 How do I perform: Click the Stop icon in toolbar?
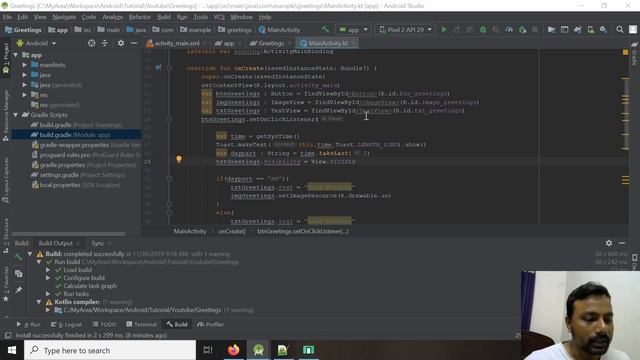pyautogui.click(x=535, y=30)
